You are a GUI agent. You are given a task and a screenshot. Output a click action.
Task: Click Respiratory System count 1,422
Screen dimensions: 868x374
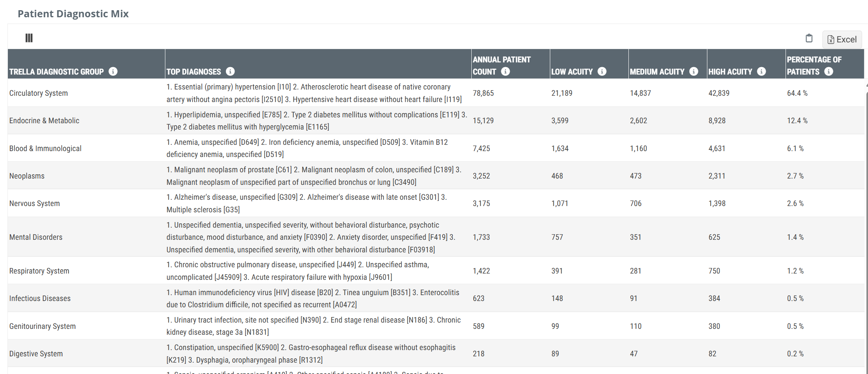[x=482, y=271]
